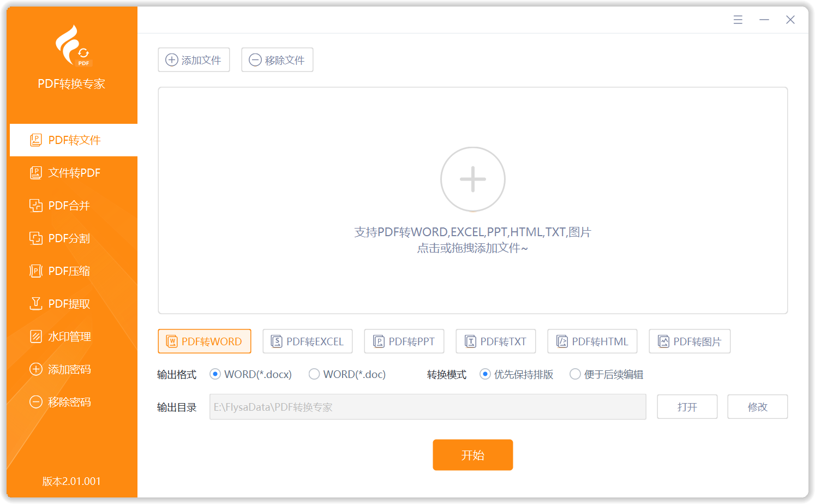This screenshot has width=815, height=504.
Task: Click the 支持PDF转WORD,EXCEL,PPT hint text
Action: tap(473, 232)
